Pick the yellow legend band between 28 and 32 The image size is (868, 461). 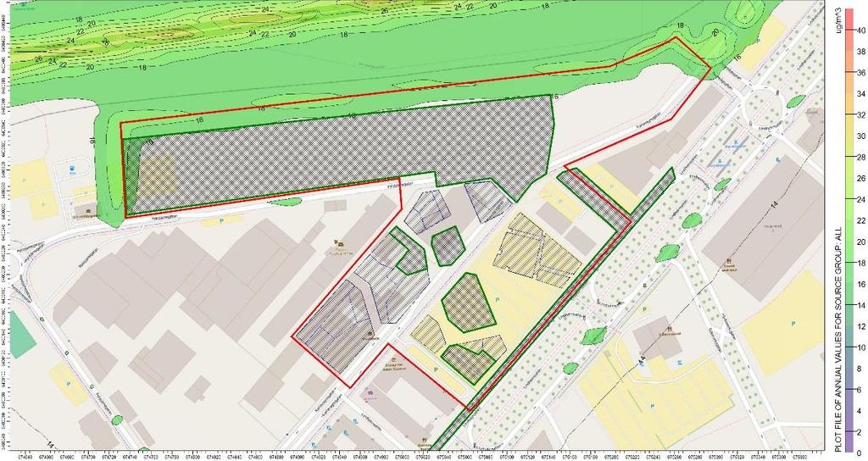[x=851, y=136]
